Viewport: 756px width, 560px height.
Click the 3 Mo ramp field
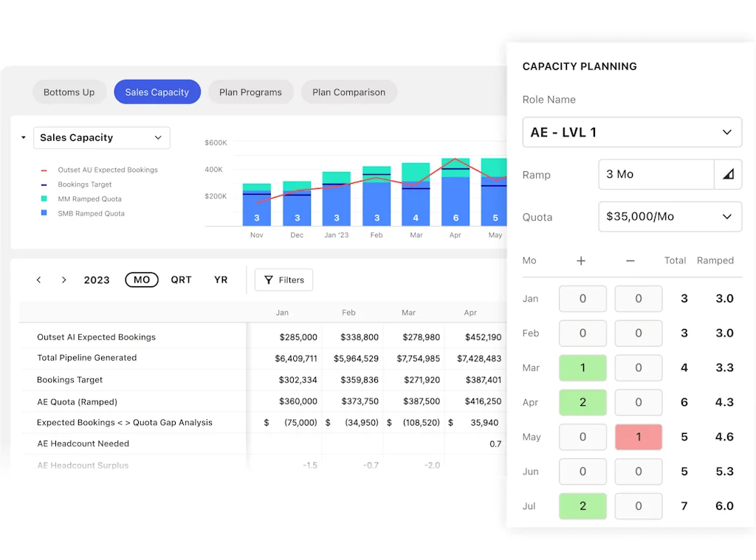coord(656,175)
